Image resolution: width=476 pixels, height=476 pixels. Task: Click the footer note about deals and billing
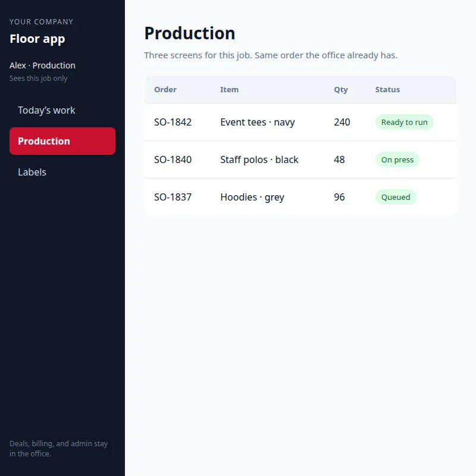[58, 449]
